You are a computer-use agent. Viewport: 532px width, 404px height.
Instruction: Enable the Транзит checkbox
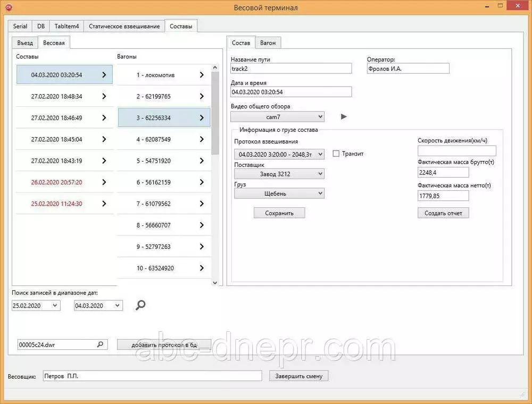(336, 154)
